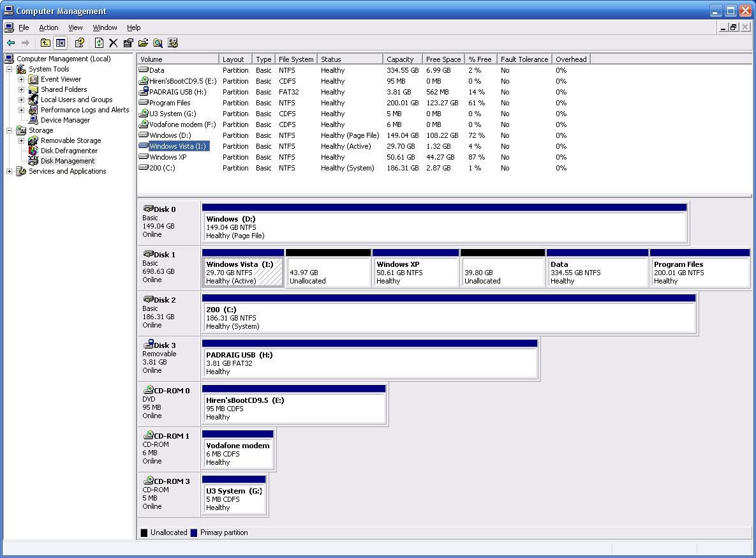Sort by the Free Space column header
This screenshot has width=756, height=558.
click(443, 59)
